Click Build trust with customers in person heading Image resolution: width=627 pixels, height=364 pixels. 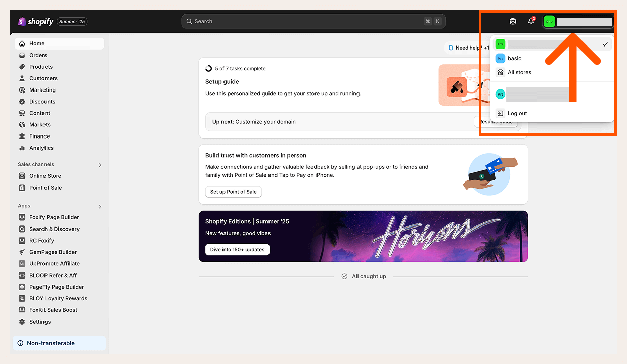(256, 156)
